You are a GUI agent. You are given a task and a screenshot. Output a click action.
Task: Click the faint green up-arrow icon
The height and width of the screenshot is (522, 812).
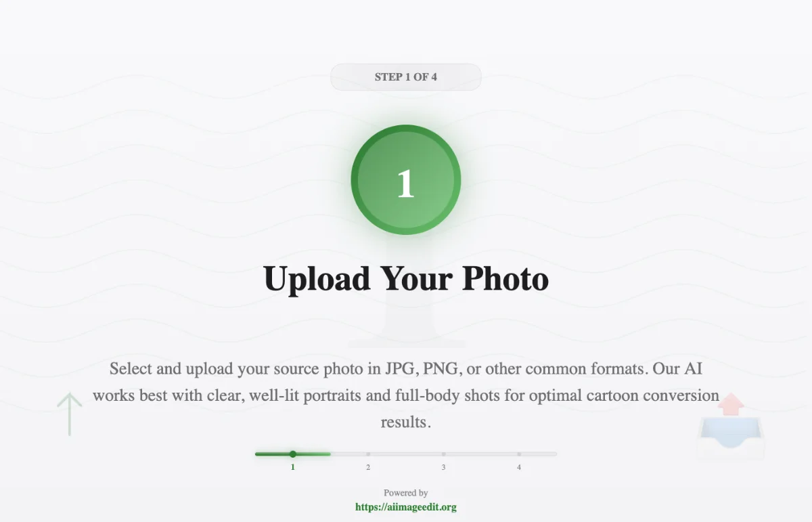[70, 414]
